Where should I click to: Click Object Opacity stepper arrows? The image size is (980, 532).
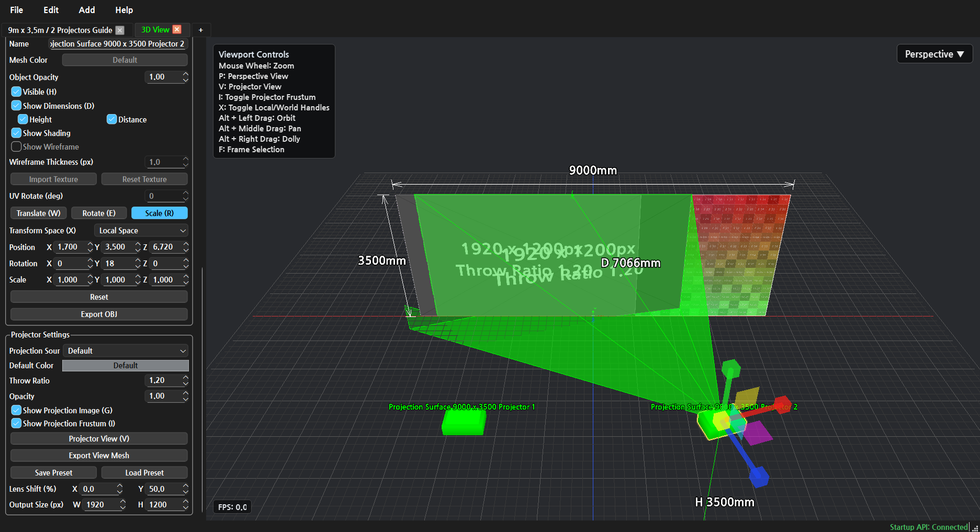tap(185, 77)
